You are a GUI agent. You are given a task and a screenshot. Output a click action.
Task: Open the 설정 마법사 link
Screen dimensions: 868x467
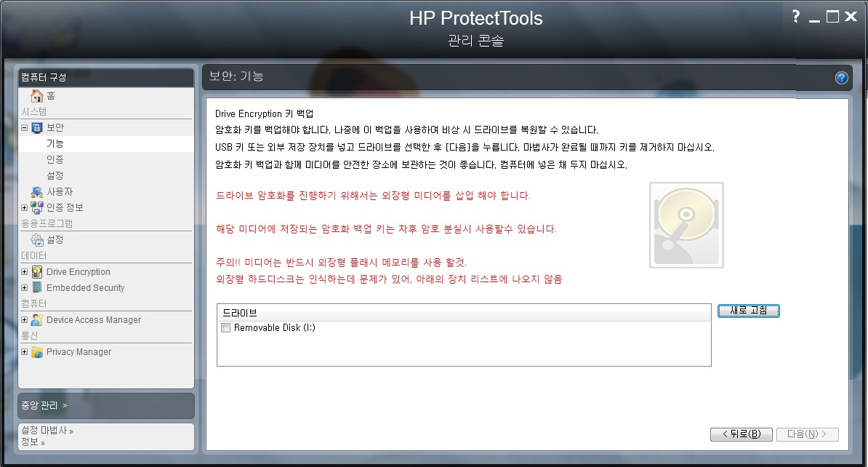47,431
